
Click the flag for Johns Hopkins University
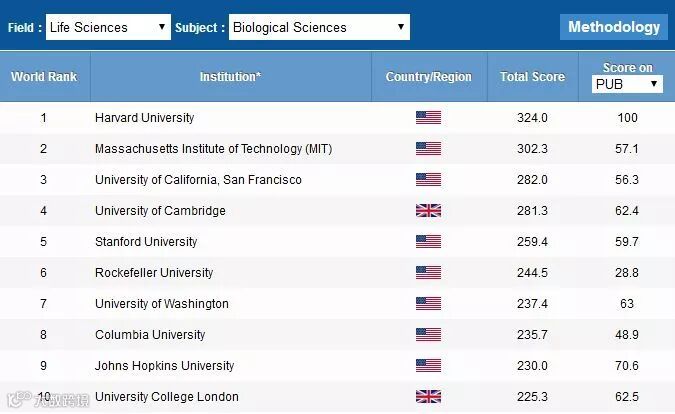(x=428, y=366)
